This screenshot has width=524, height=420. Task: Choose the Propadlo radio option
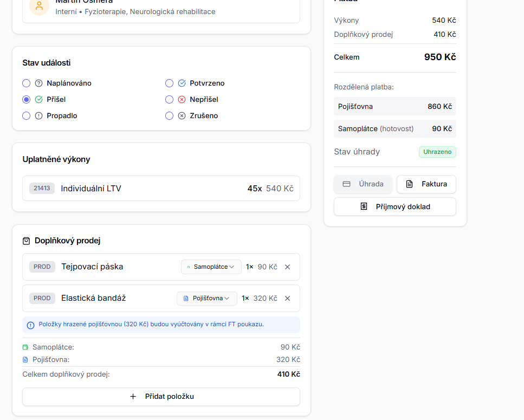coord(26,115)
